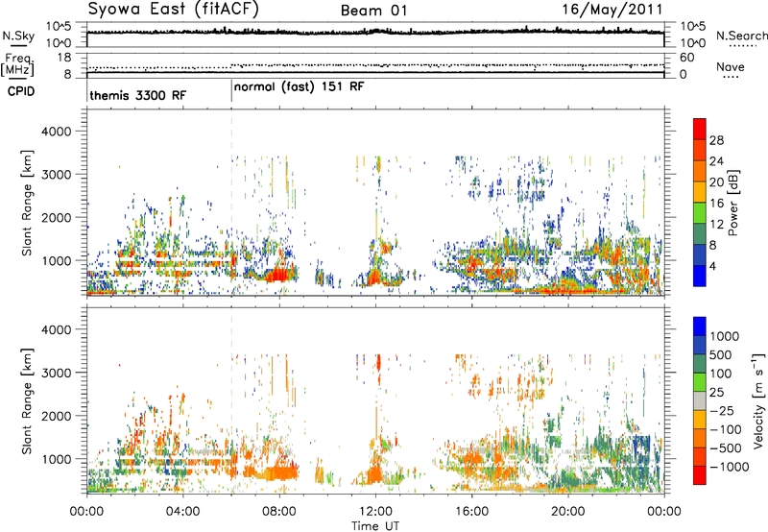
Task: Click the '-1000' tick on the velocity colorbar
Action: pos(729,467)
